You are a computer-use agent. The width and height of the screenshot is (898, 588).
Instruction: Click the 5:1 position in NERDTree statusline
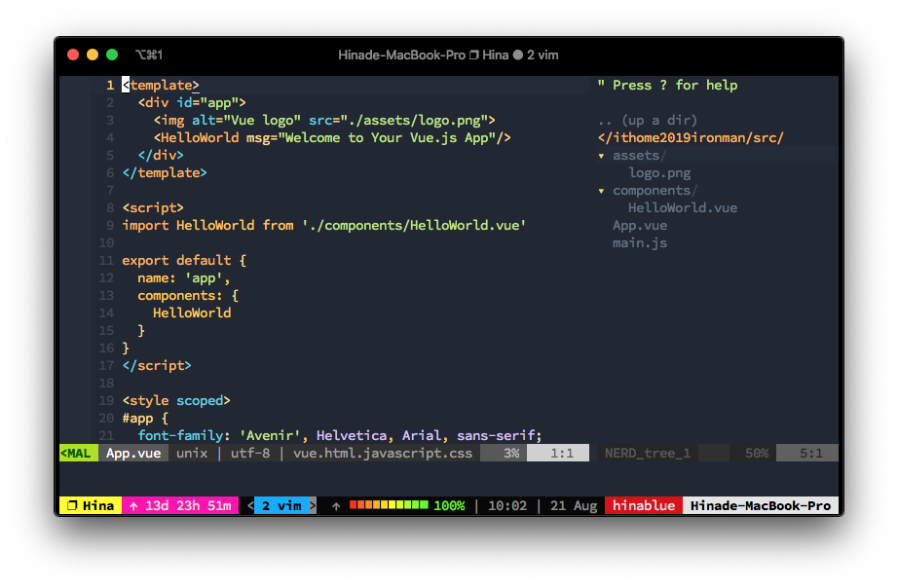(x=811, y=454)
